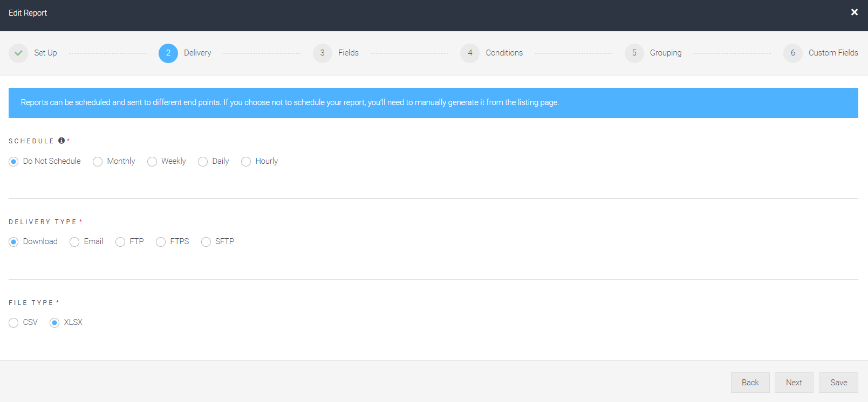Viewport: 868px width, 402px height.
Task: Click the DELIVERY TYPE section heading
Action: point(43,222)
